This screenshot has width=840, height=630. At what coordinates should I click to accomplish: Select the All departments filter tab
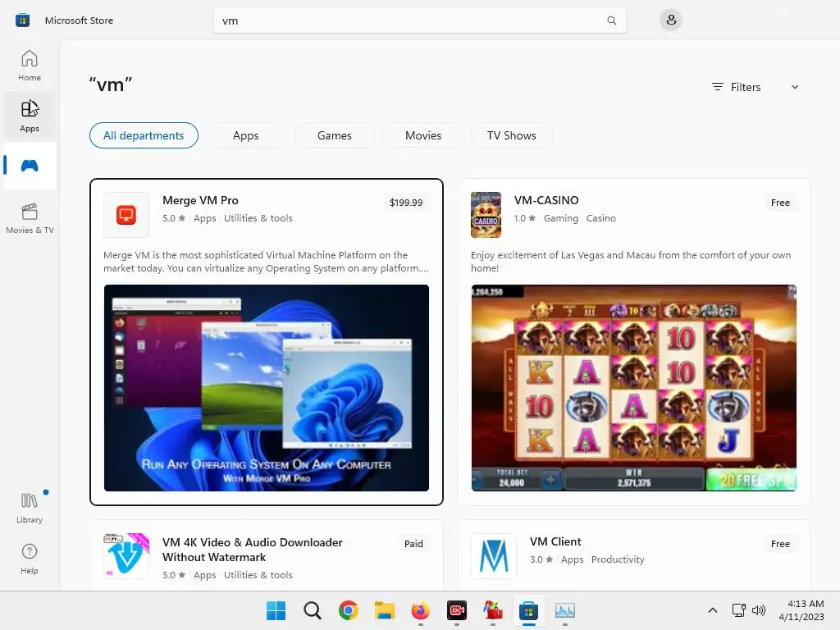click(144, 135)
